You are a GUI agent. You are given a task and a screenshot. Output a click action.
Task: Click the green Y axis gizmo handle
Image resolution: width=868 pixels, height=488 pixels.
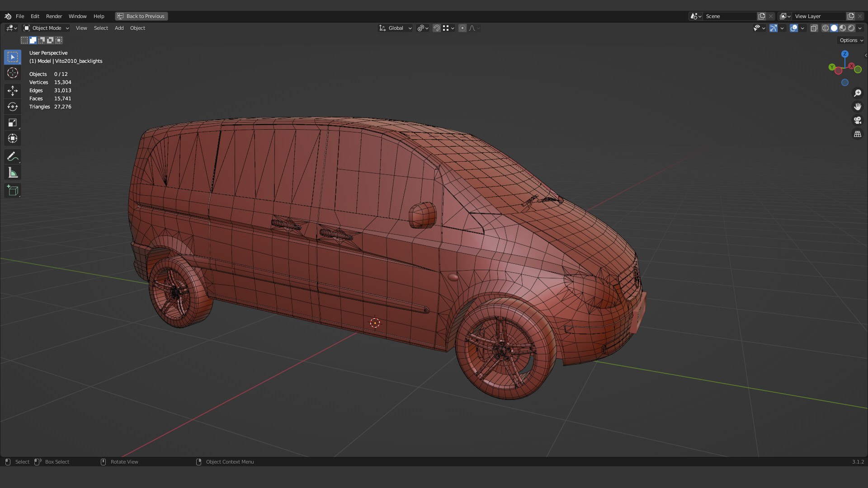pos(832,67)
